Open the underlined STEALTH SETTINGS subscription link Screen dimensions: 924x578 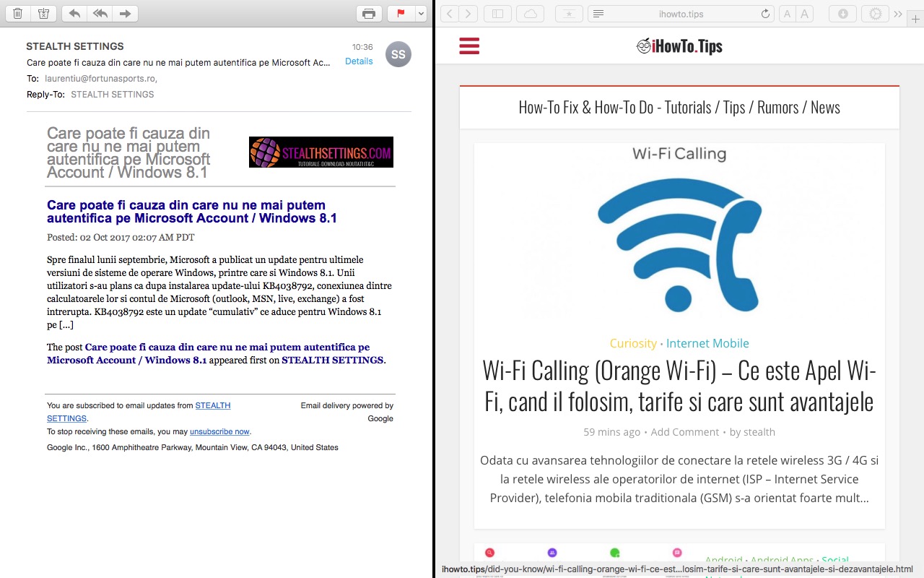pyautogui.click(x=139, y=412)
